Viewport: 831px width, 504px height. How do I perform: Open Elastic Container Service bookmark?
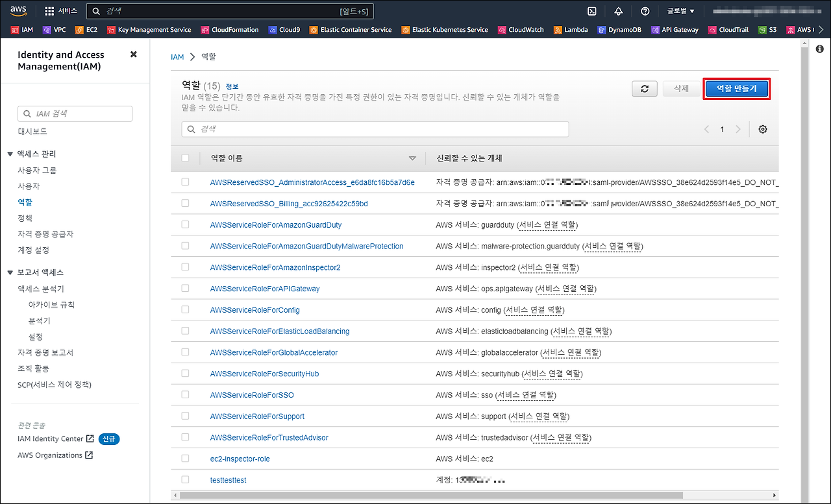point(351,30)
